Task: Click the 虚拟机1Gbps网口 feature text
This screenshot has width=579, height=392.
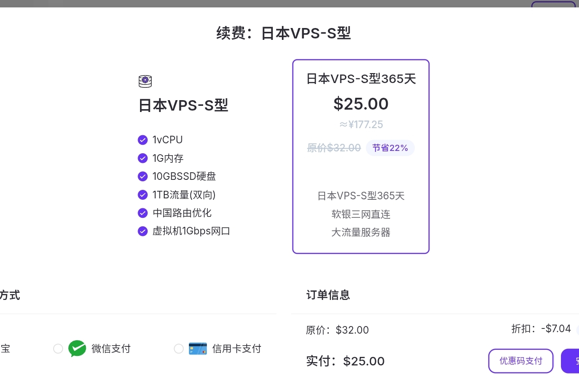Action: tap(191, 231)
